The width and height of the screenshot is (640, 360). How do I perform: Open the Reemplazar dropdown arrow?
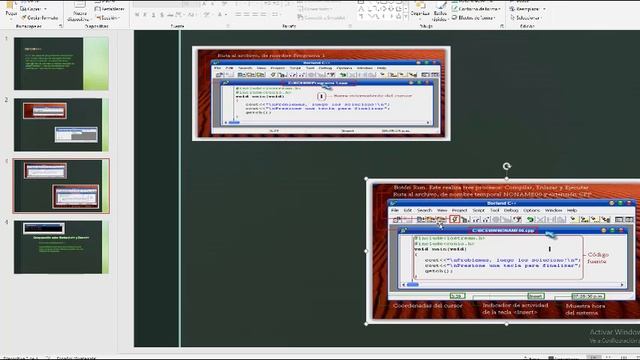544,9
